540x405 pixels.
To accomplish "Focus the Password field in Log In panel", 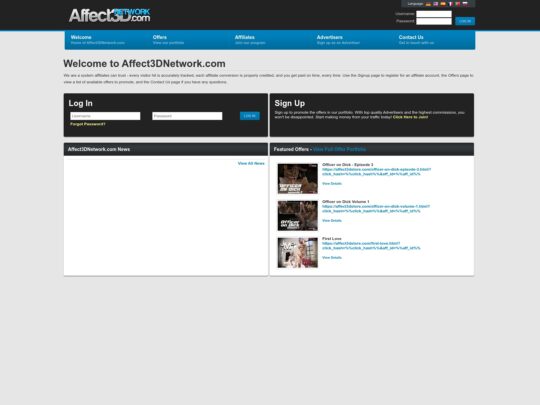I will pyautogui.click(x=187, y=116).
